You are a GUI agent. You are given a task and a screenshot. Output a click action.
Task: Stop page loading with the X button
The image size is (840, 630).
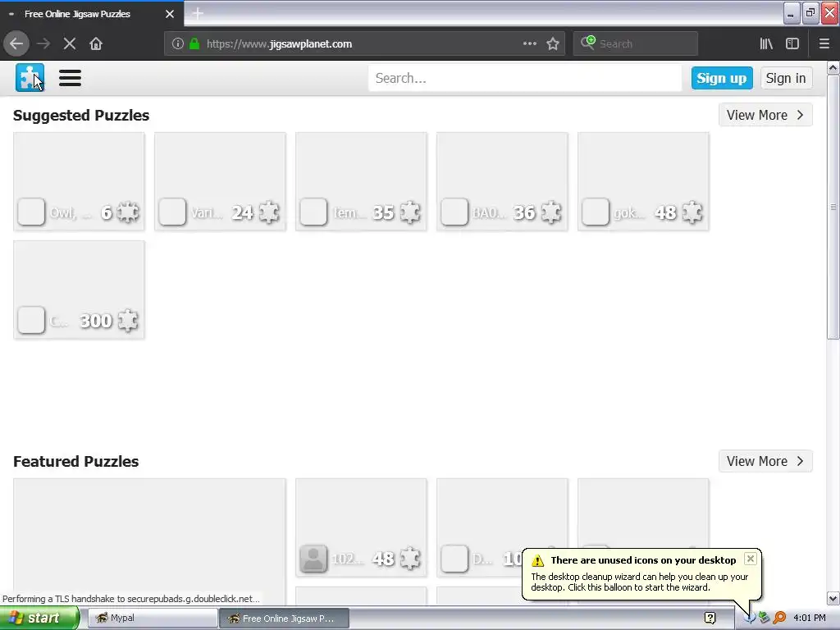[x=70, y=44]
